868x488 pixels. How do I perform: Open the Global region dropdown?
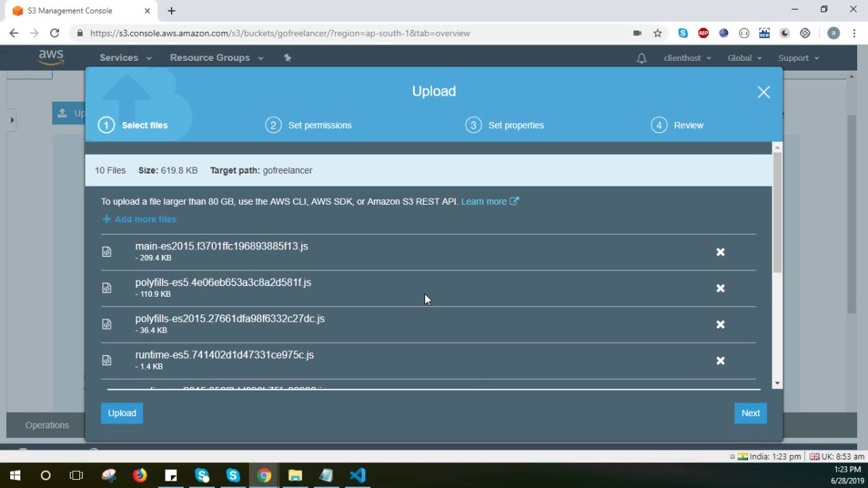tap(745, 58)
